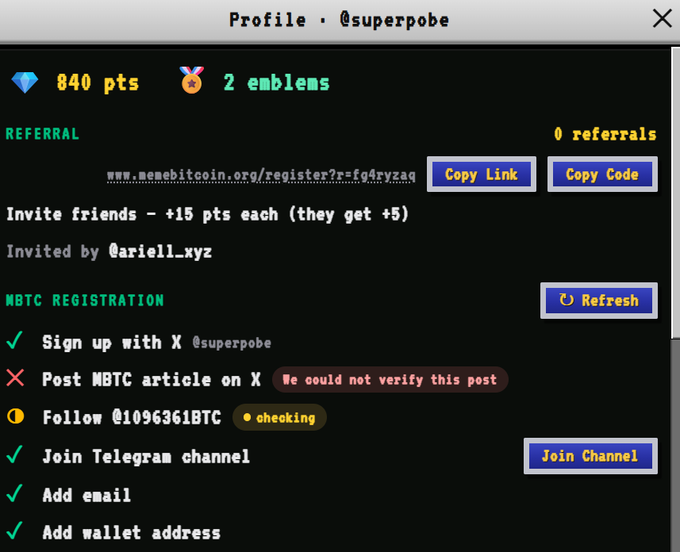Click the green checkmark beside Sign up with X

click(x=15, y=341)
